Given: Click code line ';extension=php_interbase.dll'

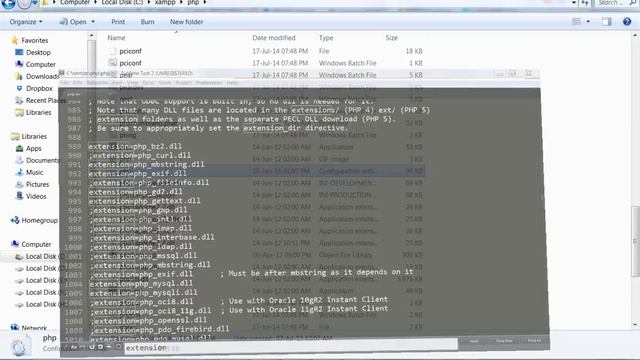Looking at the screenshot, I should pos(152,237).
